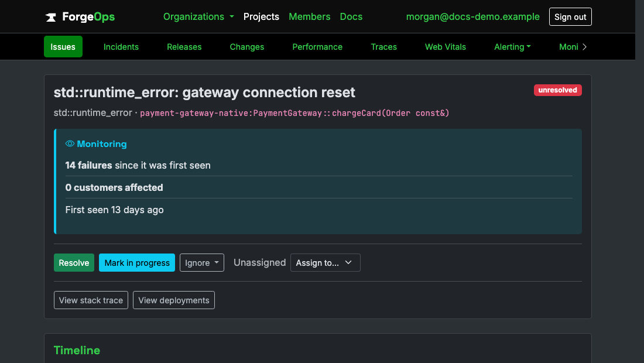This screenshot has width=644, height=363.
Task: Click the 0 customers affected text
Action: (114, 188)
